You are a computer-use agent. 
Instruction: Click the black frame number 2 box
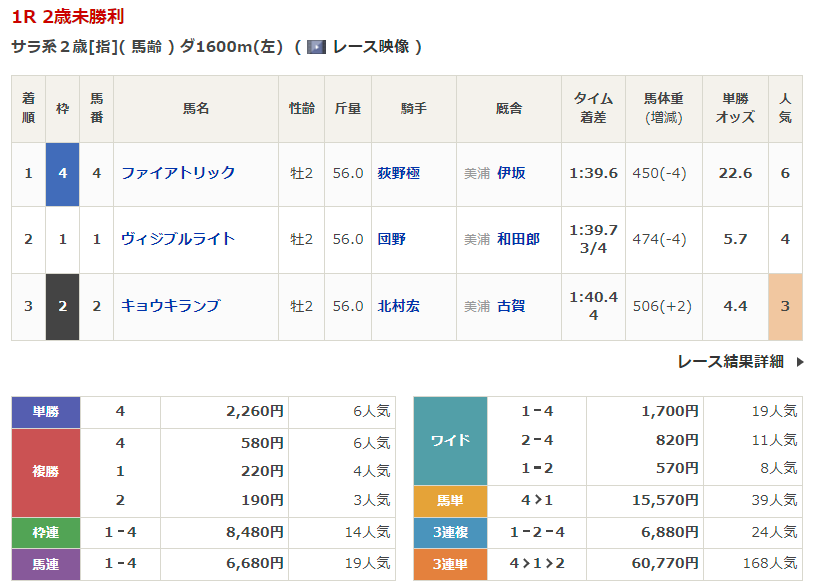[x=62, y=306]
